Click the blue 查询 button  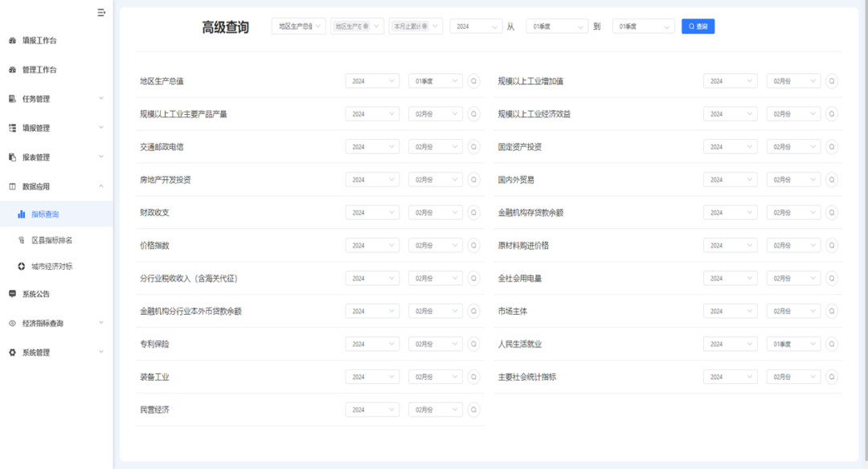pyautogui.click(x=698, y=27)
